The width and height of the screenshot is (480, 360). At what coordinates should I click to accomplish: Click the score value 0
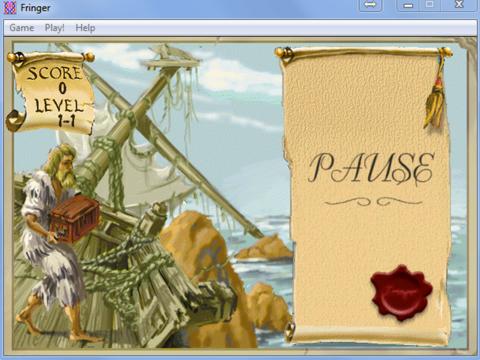[x=62, y=88]
